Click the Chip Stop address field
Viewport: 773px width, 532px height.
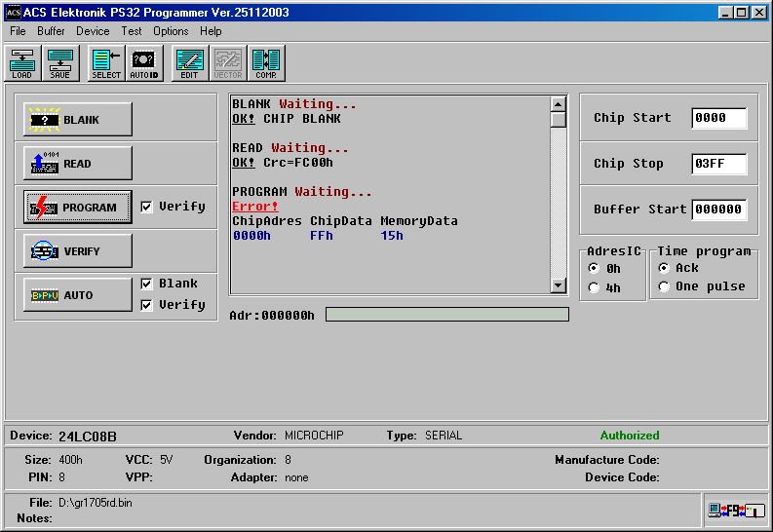click(718, 164)
